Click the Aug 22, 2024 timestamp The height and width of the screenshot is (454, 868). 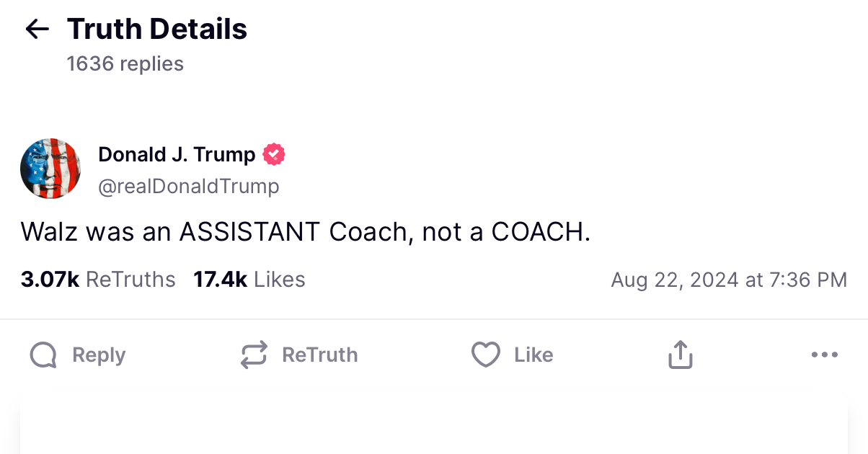pyautogui.click(x=729, y=280)
